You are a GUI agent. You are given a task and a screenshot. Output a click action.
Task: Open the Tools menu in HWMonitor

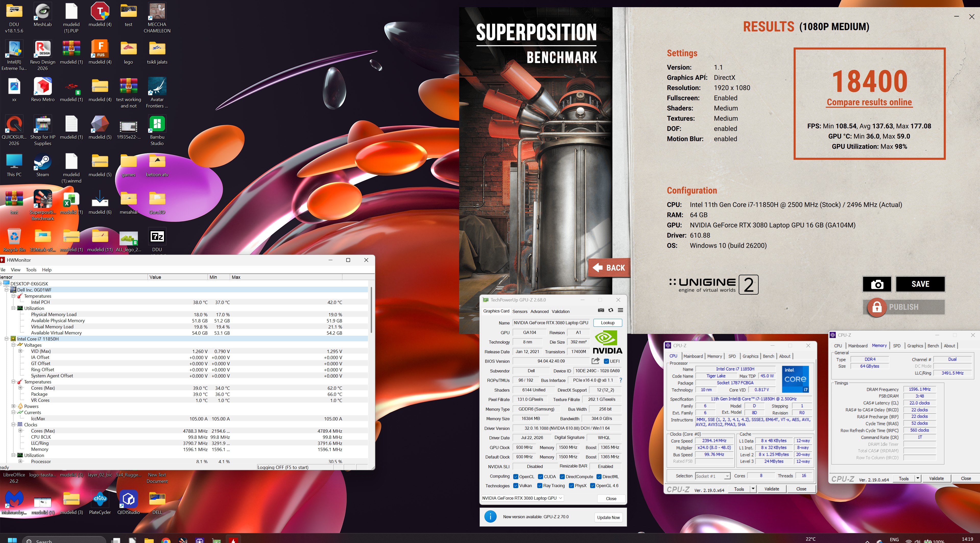point(31,270)
